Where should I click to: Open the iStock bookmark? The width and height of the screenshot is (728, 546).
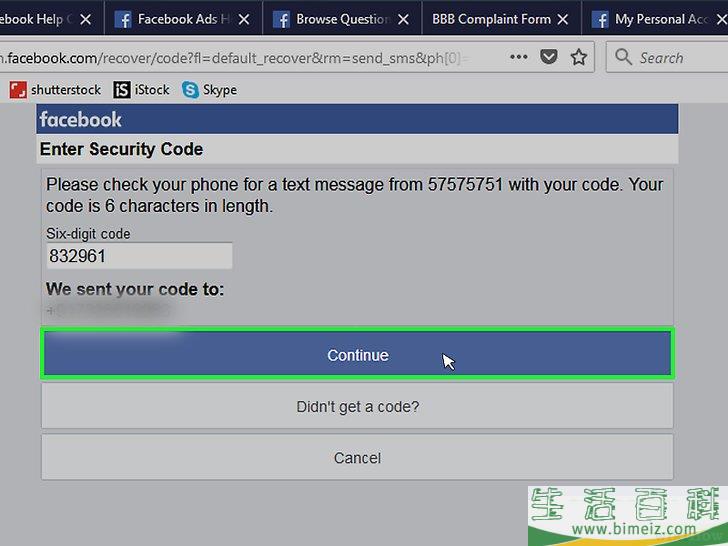pyautogui.click(x=141, y=90)
